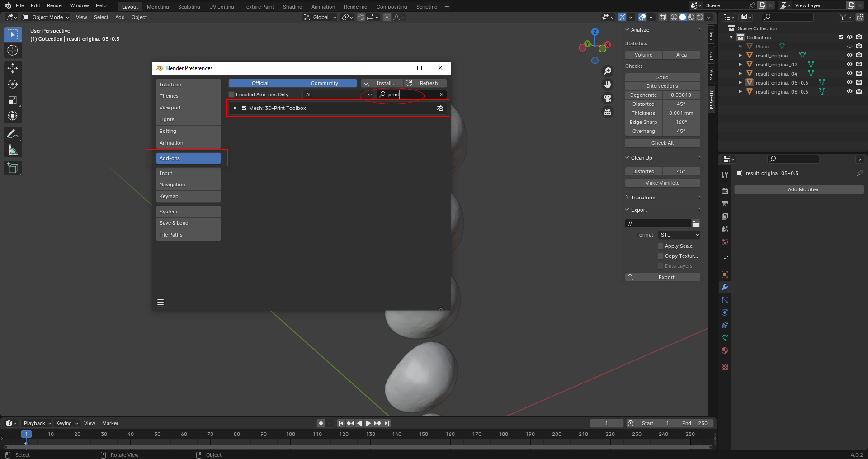
Task: Open the export Format STL dropdown
Action: point(679,235)
